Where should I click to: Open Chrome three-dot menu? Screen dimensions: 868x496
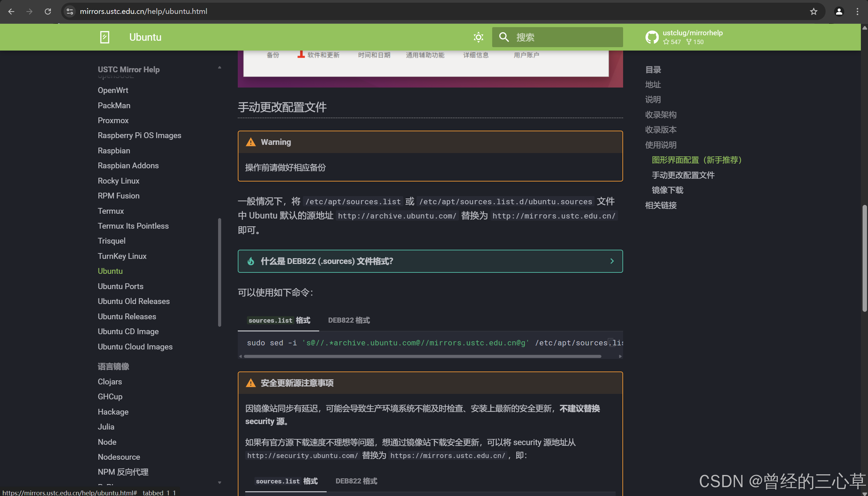point(857,12)
